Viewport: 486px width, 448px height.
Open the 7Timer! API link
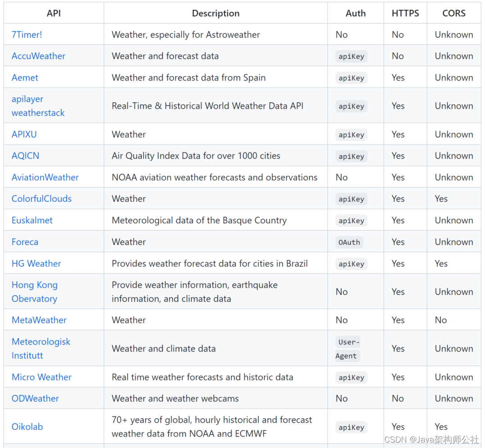(27, 34)
